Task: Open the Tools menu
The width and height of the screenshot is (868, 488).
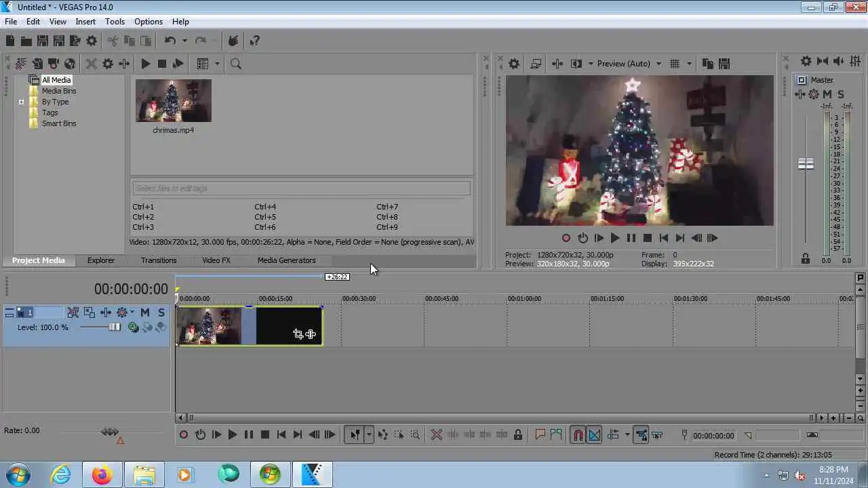Action: (115, 22)
